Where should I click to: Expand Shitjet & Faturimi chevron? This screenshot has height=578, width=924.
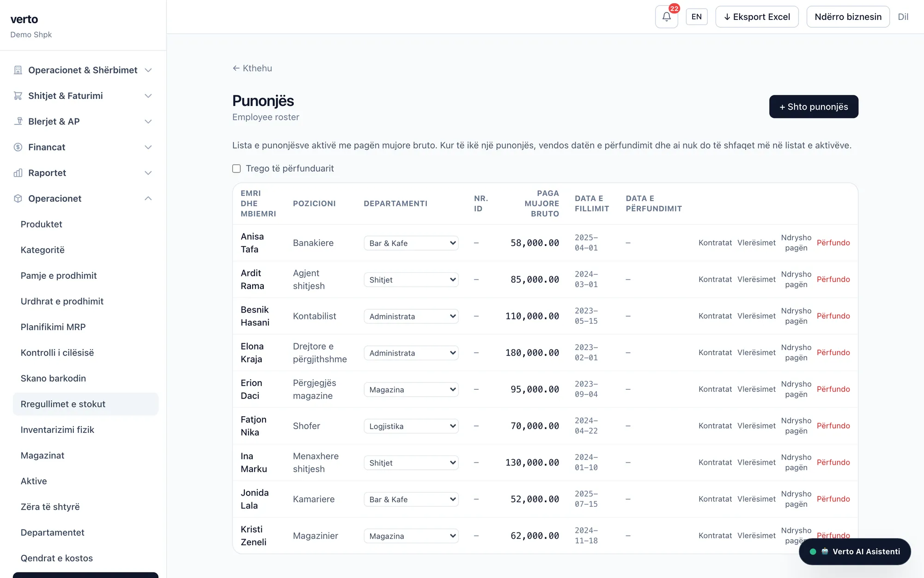[x=148, y=96]
